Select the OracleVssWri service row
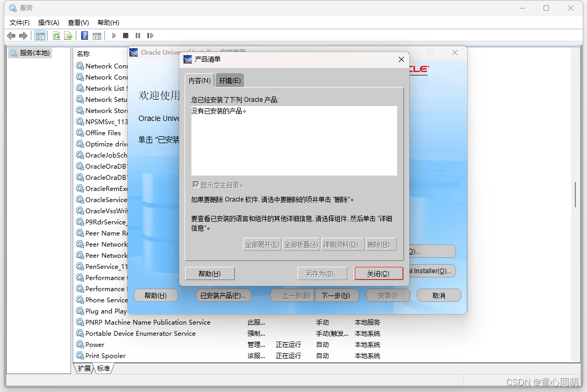 pos(107,211)
